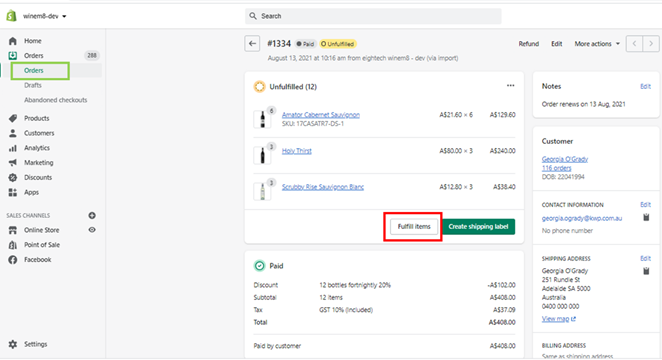
Task: Open the 116 orders link
Action: (556, 168)
